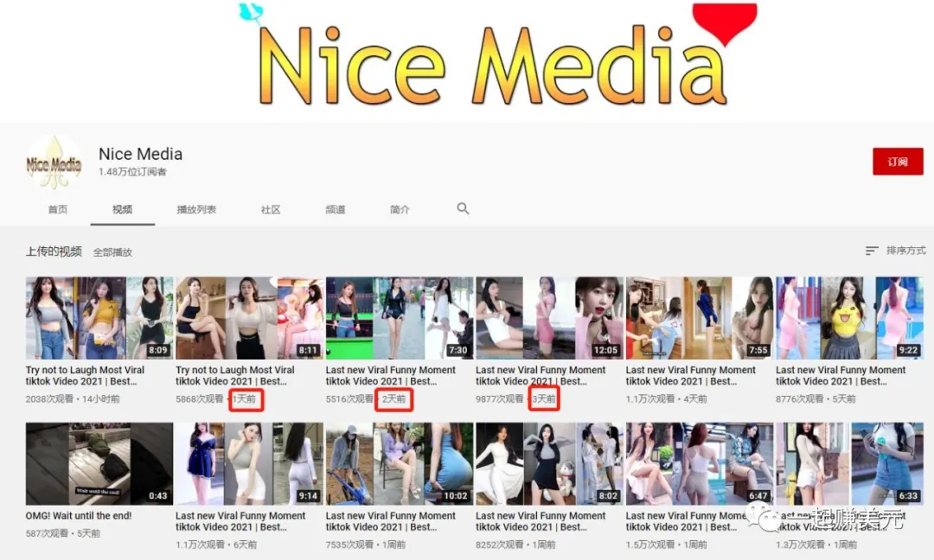Click the Nice Media channel name
Screen dimensions: 934x560
141,154
